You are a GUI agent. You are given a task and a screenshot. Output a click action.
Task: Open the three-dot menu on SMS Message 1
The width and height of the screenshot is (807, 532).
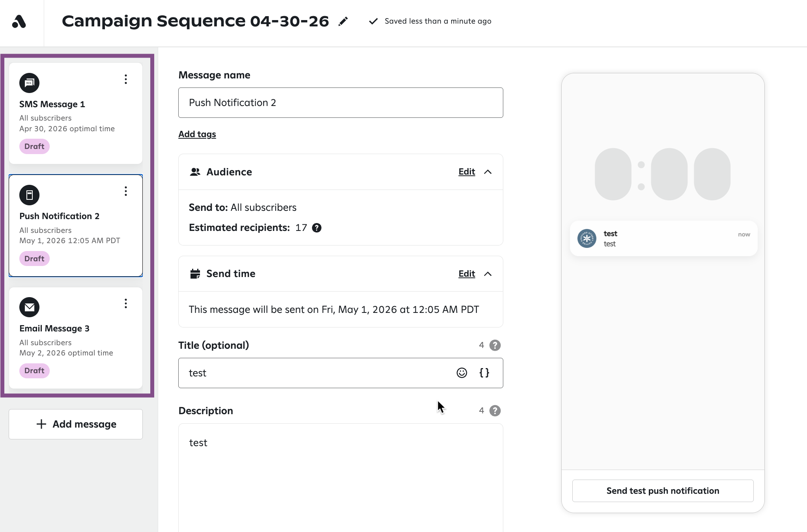(x=126, y=79)
